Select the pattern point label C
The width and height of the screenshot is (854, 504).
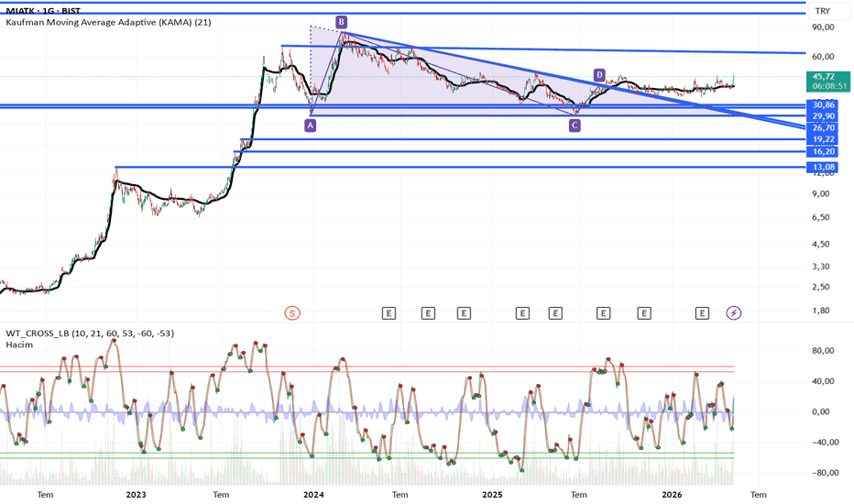574,126
